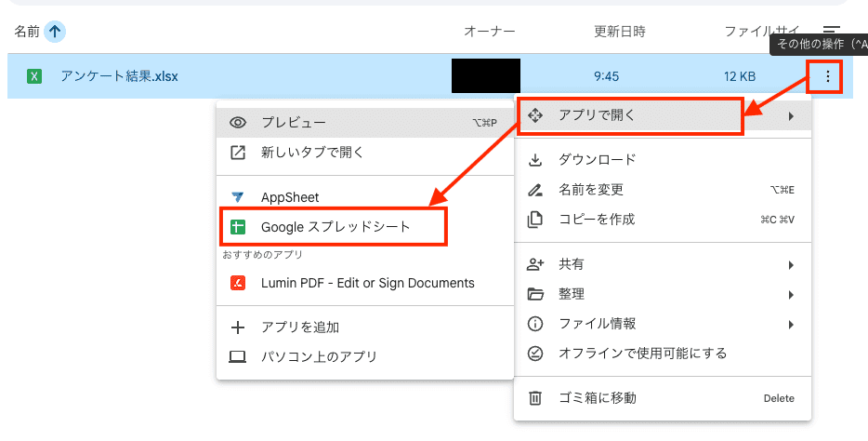Select ダウンロード from the context menu

point(663,160)
